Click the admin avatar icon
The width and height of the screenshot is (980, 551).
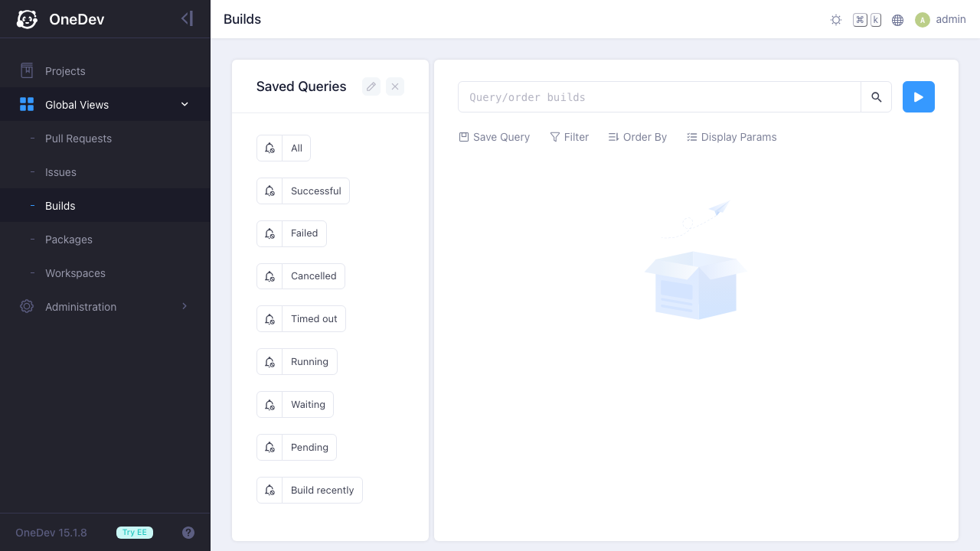pyautogui.click(x=923, y=20)
